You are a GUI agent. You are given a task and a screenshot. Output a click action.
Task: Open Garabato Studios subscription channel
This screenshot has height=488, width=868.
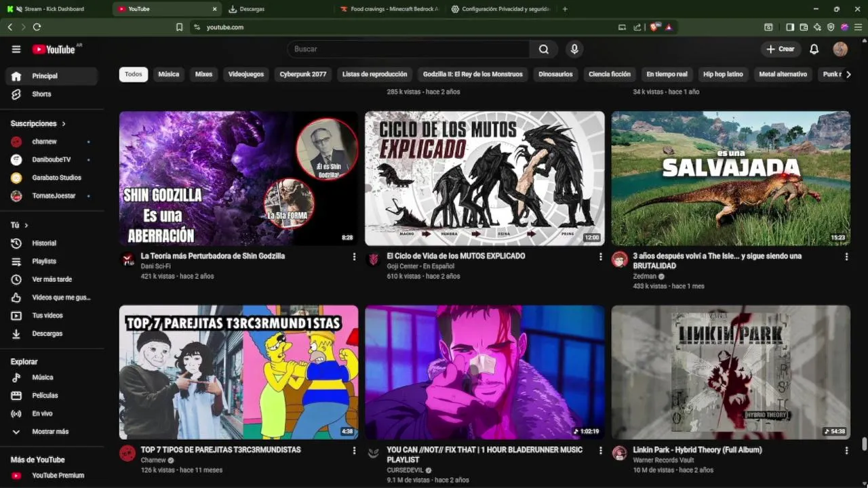(x=52, y=178)
